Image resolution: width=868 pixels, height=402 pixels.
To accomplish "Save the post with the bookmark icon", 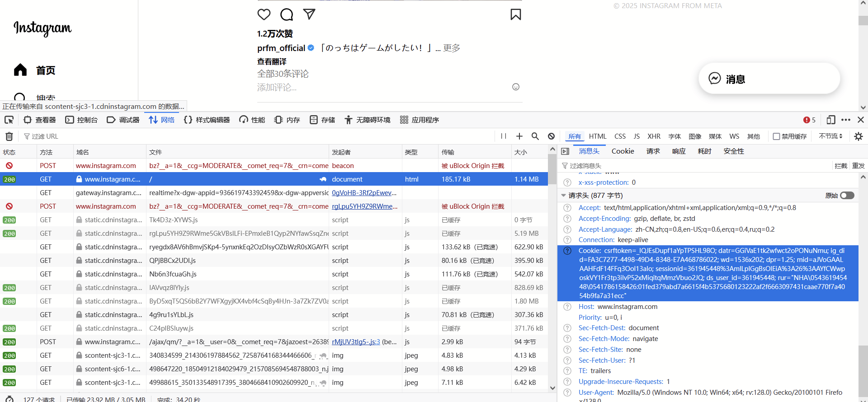I will [x=516, y=14].
